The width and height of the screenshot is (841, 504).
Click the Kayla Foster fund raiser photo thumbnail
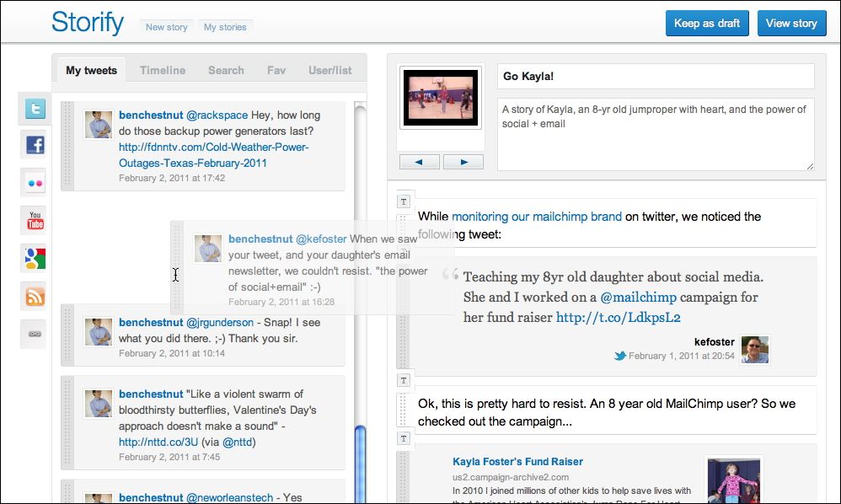point(733,481)
